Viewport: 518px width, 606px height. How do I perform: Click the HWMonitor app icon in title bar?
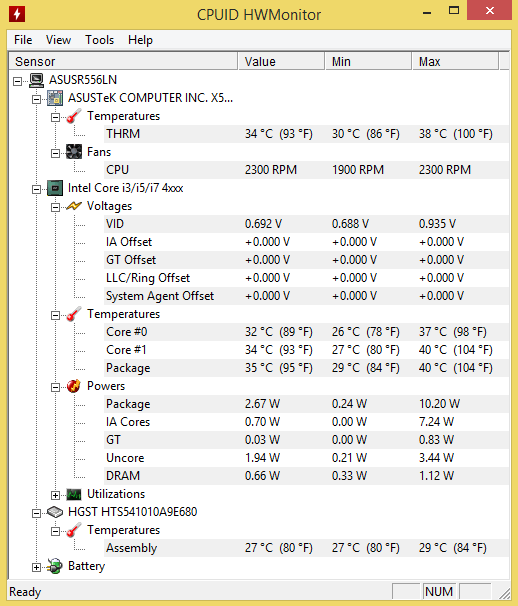click(17, 14)
